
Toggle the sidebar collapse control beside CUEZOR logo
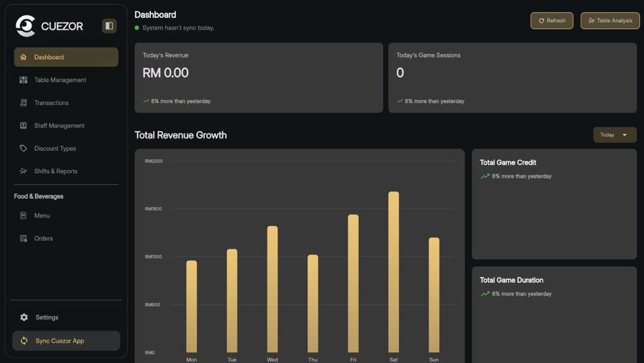[109, 26]
